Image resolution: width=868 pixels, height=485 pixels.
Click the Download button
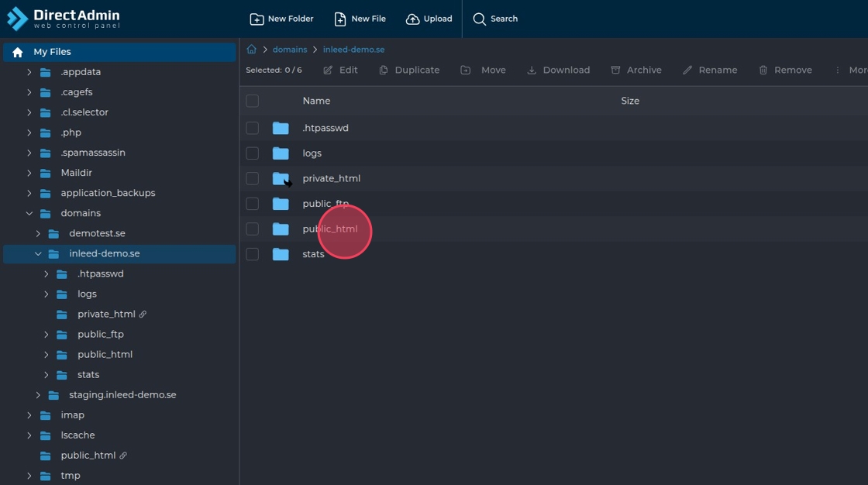pos(558,70)
